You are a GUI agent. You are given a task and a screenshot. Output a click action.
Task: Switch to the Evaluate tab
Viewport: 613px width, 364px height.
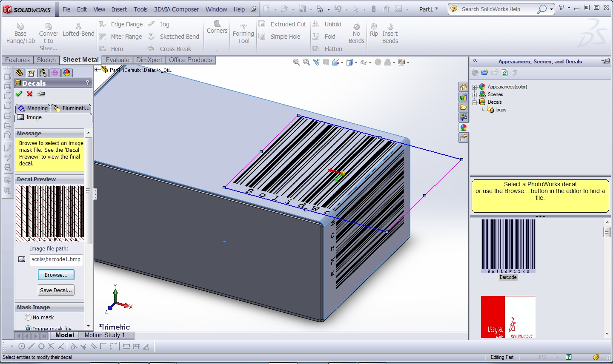tap(117, 60)
